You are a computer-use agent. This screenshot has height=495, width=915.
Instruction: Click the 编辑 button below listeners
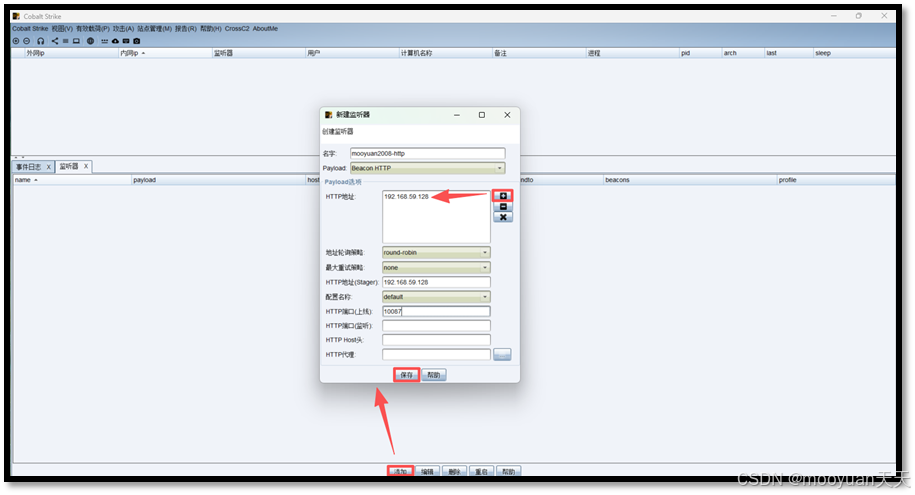click(x=428, y=471)
